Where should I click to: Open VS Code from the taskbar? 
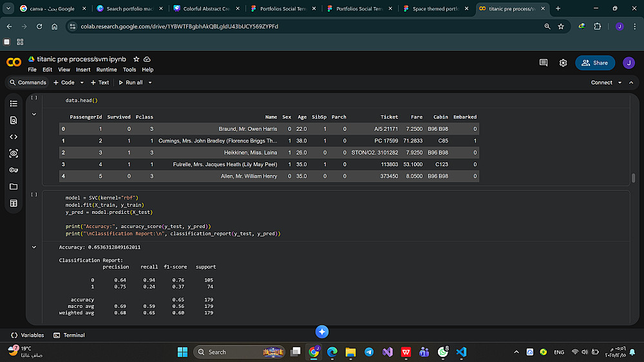pyautogui.click(x=461, y=352)
